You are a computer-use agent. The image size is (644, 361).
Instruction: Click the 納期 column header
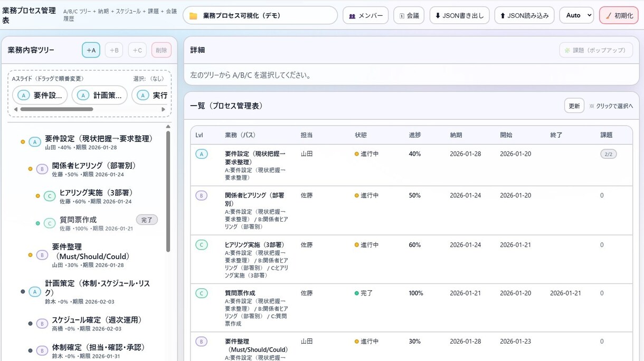456,135
